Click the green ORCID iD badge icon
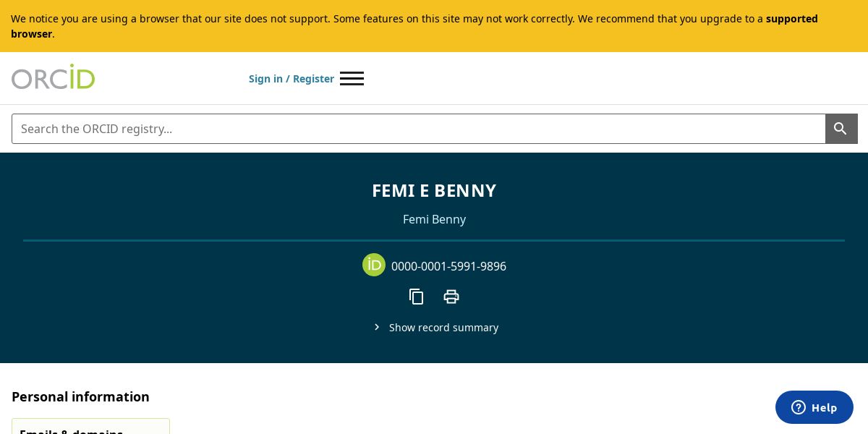This screenshot has height=434, width=868. click(374, 265)
